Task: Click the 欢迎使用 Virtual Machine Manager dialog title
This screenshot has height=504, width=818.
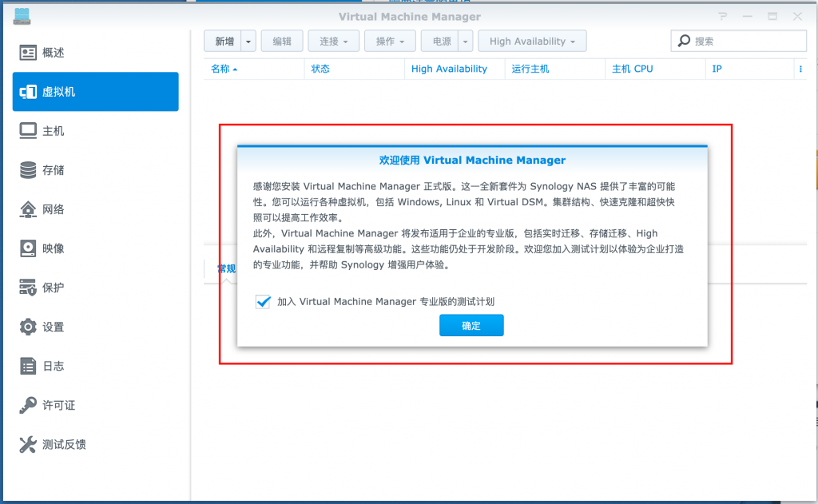Action: click(x=472, y=161)
